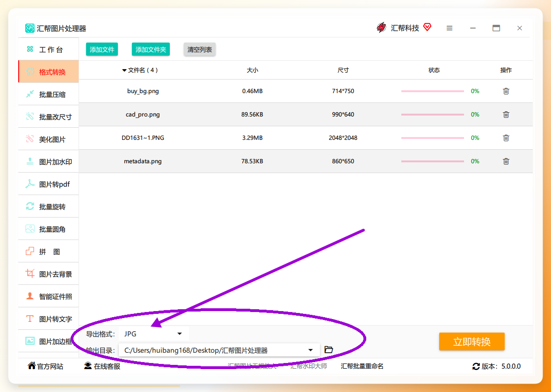Viewport: 551px width, 392px height.
Task: Clear the list with 清空列表
Action: point(200,50)
